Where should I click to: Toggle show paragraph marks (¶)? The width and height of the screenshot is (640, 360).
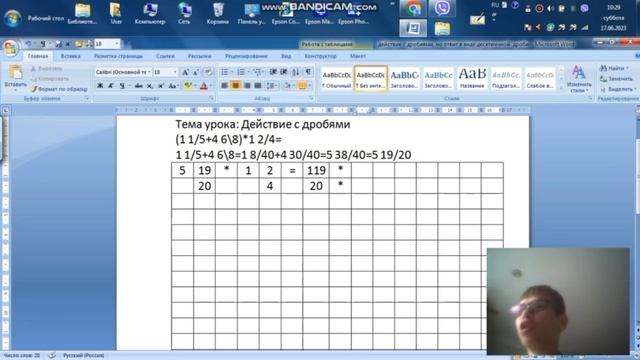click(308, 72)
